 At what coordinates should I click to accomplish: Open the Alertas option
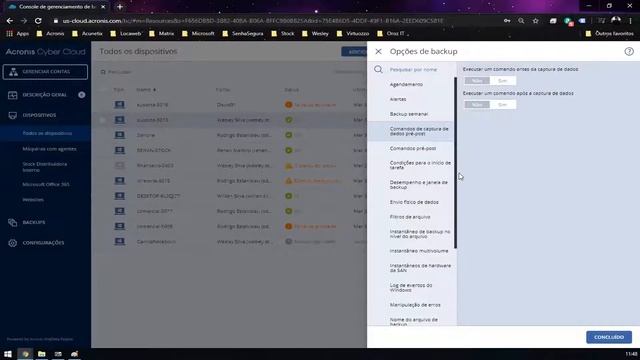(x=398, y=99)
